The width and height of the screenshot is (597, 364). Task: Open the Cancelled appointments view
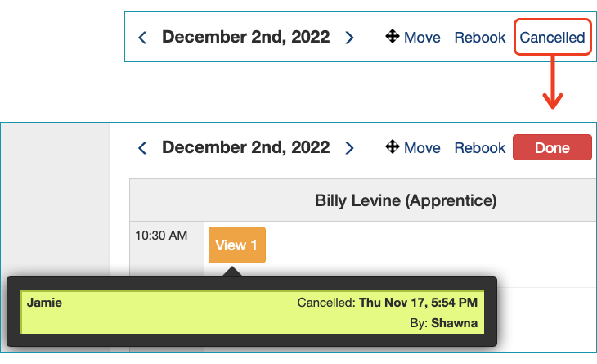click(x=552, y=38)
